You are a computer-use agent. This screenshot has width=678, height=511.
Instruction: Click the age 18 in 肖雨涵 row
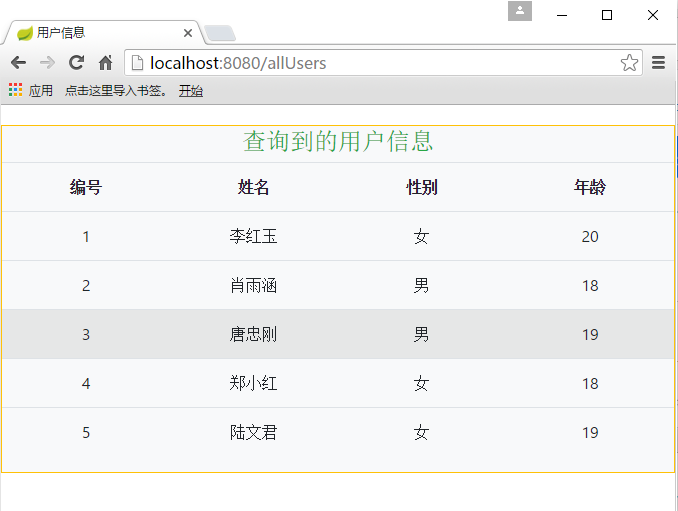pos(590,286)
